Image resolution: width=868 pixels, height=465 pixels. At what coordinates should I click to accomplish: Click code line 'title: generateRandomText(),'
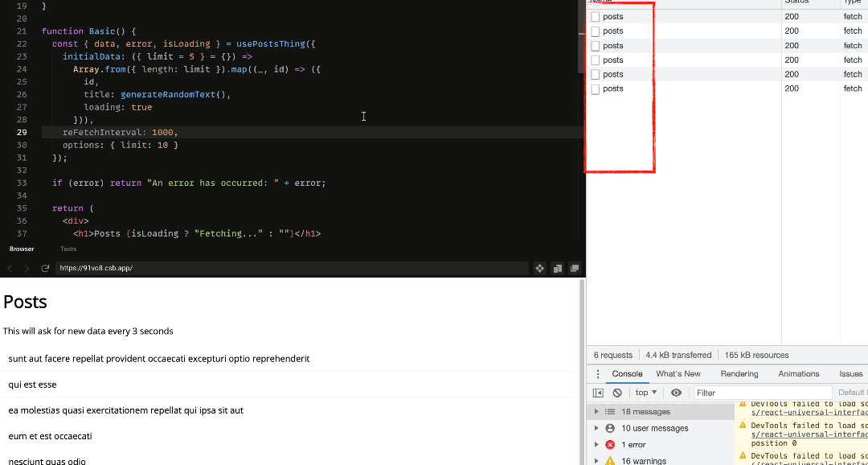[157, 94]
